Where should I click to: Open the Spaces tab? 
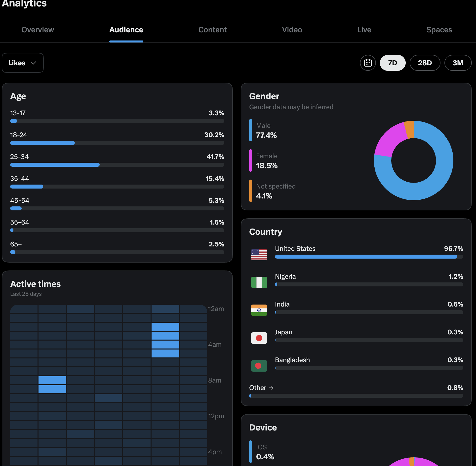[x=439, y=30]
